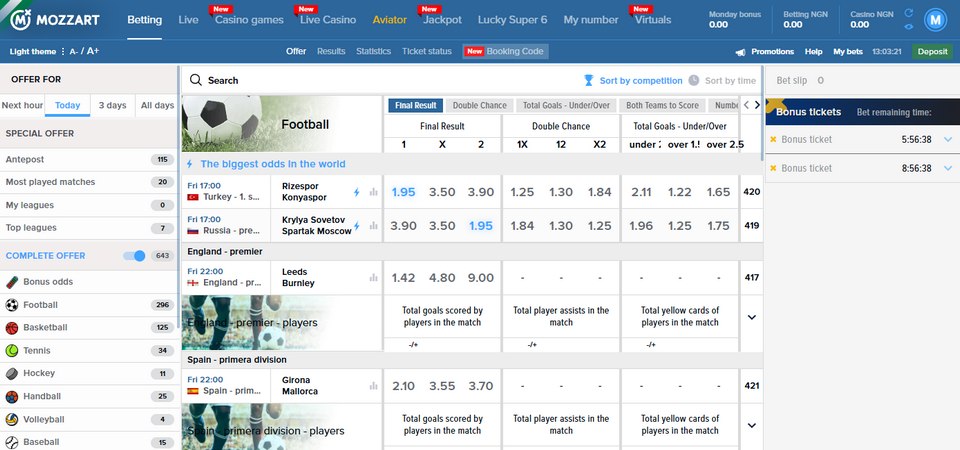
Task: Click Bonus odds icon in sidebar
Action: (12, 282)
